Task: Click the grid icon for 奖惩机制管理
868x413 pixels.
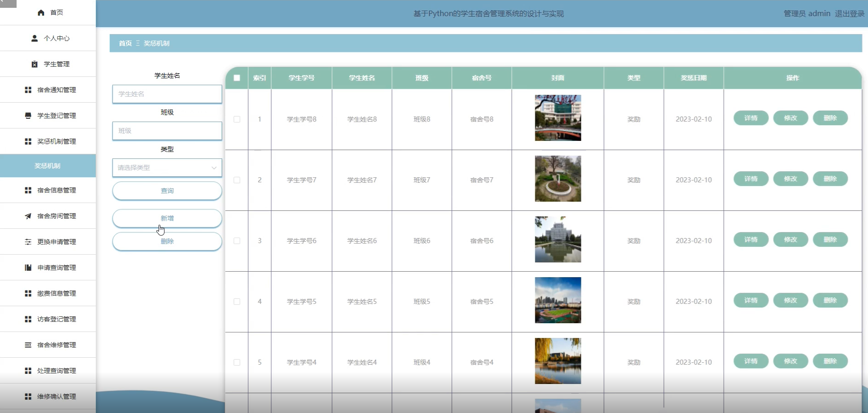Action: pyautogui.click(x=28, y=141)
